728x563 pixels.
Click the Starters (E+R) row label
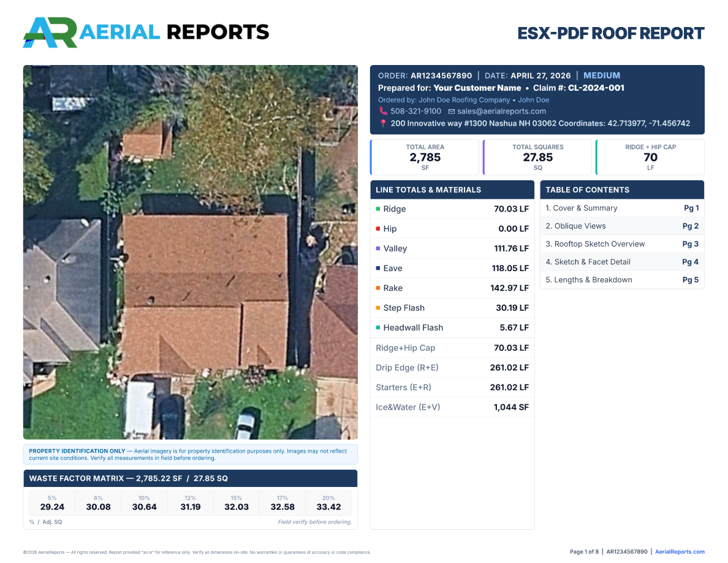click(403, 388)
